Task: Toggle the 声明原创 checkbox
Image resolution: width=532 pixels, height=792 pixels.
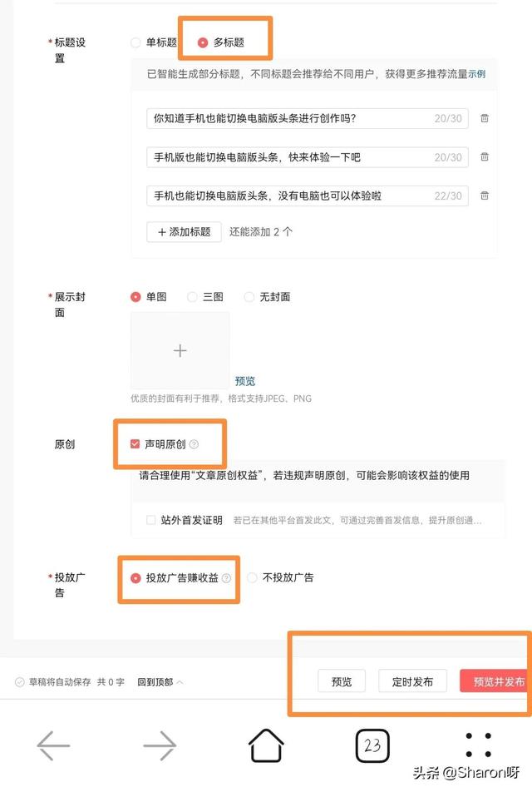Action: click(135, 444)
